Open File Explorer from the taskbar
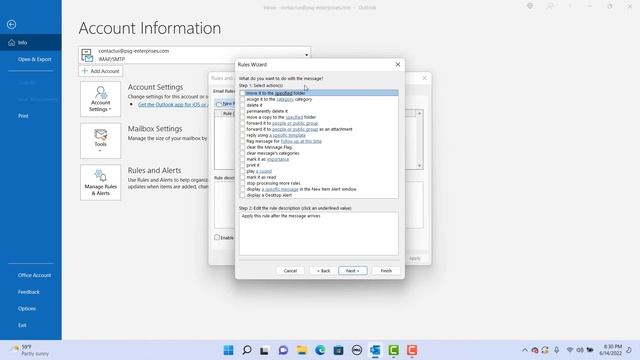The image size is (640, 360). (302, 350)
